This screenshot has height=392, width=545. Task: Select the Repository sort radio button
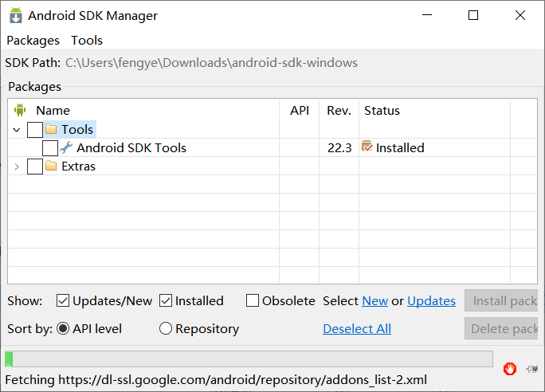[166, 328]
